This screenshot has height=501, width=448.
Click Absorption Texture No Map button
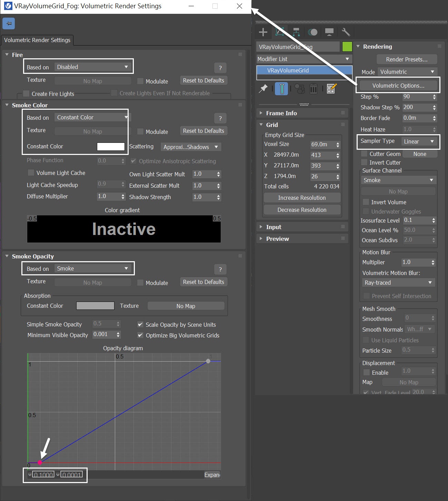click(186, 306)
